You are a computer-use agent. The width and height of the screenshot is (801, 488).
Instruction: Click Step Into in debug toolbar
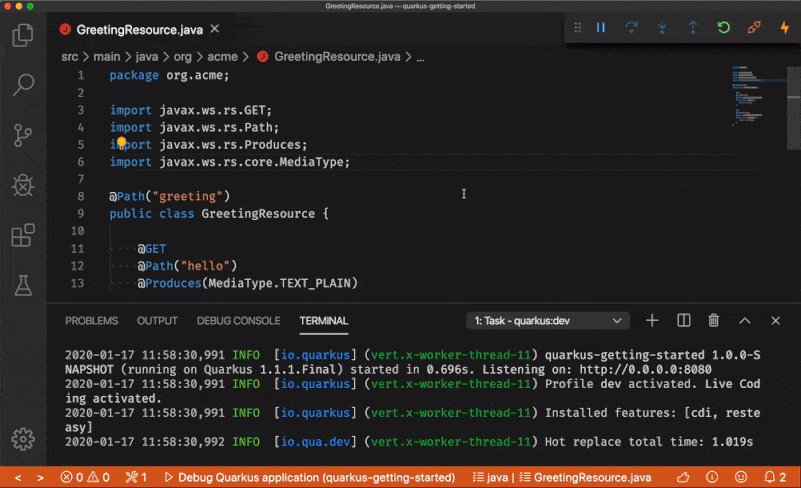(662, 28)
